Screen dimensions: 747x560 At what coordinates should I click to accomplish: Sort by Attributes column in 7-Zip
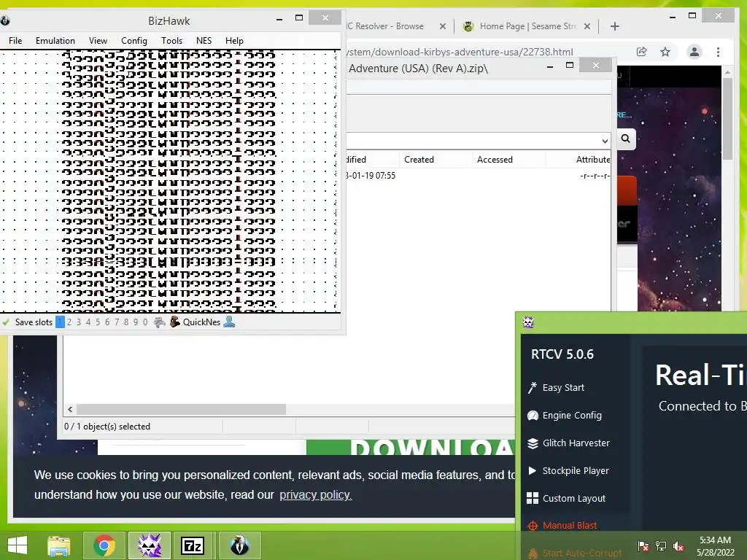pos(592,160)
